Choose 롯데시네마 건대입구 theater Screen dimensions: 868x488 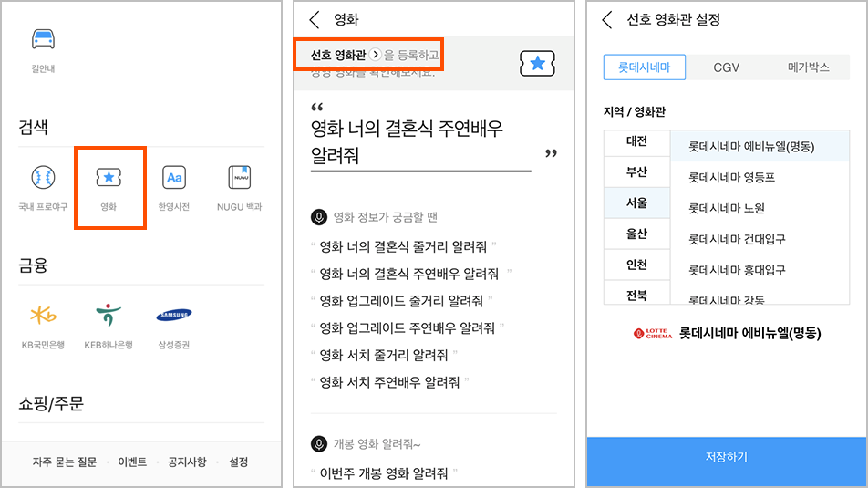(759, 239)
